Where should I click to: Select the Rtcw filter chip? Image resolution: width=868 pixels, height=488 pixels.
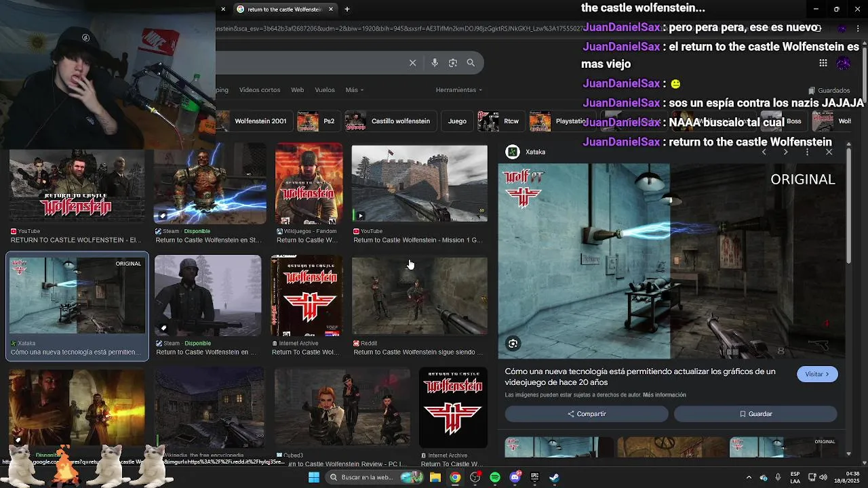(x=501, y=121)
